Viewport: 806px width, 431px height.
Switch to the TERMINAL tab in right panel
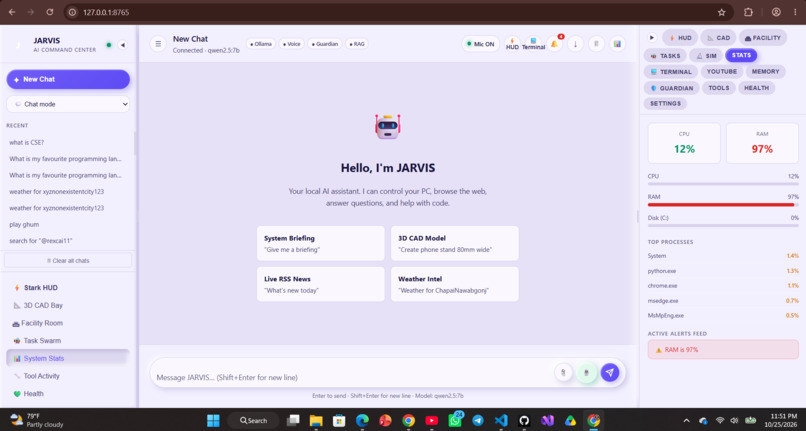(x=671, y=71)
